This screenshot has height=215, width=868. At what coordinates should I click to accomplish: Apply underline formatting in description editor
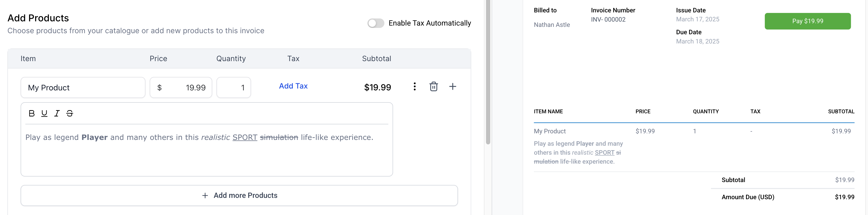44,113
